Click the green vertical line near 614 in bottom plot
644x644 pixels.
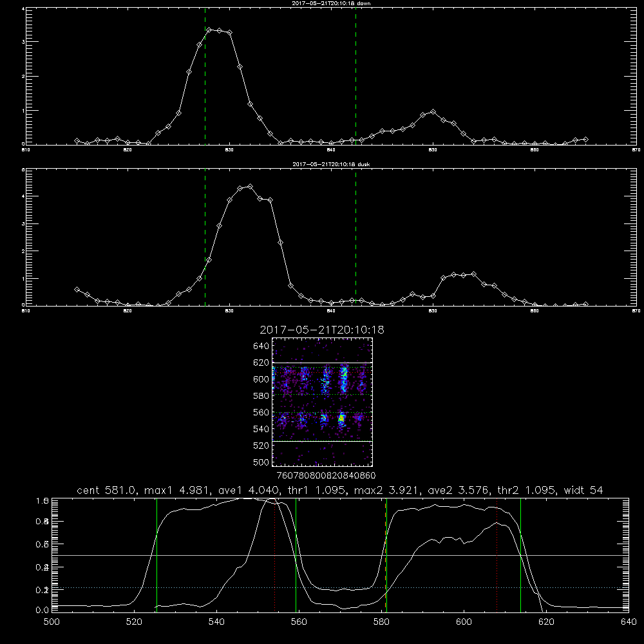pyautogui.click(x=520, y=554)
